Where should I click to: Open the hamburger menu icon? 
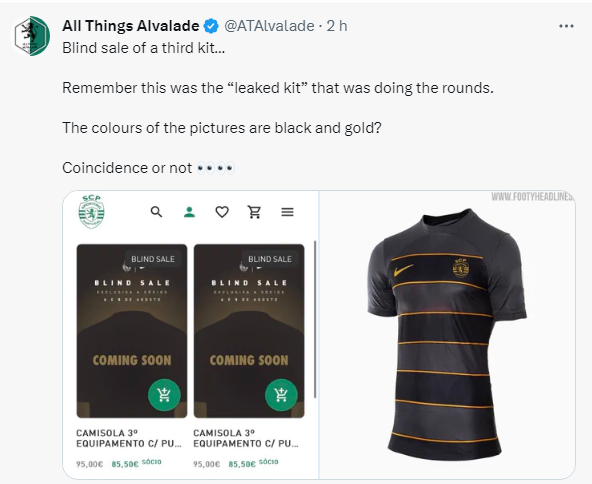pos(287,212)
